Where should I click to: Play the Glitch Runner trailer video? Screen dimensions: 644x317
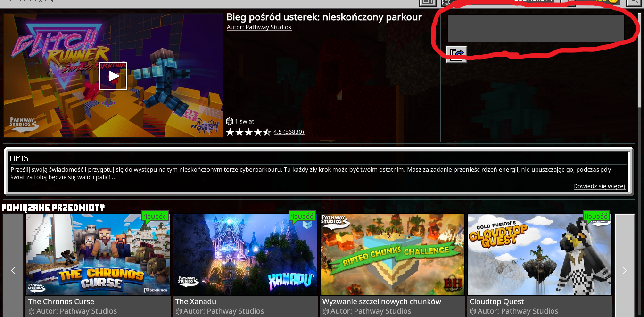point(113,76)
